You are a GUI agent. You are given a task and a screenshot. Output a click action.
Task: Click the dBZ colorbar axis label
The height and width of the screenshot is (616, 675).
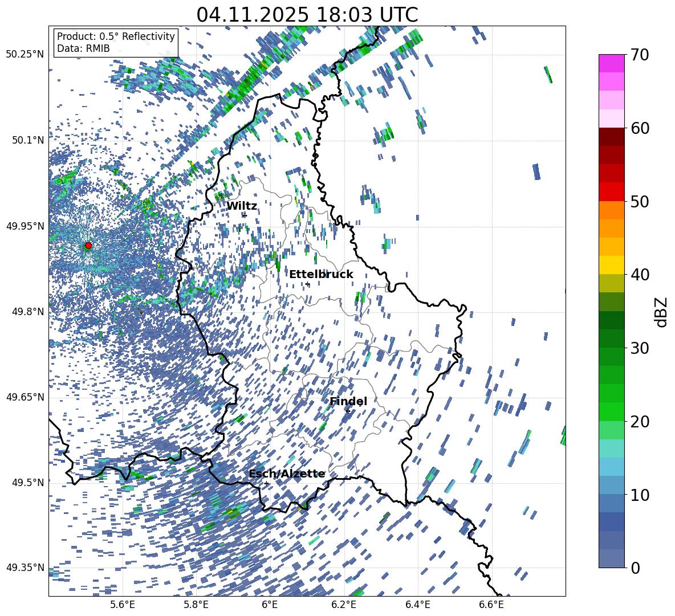point(661,312)
